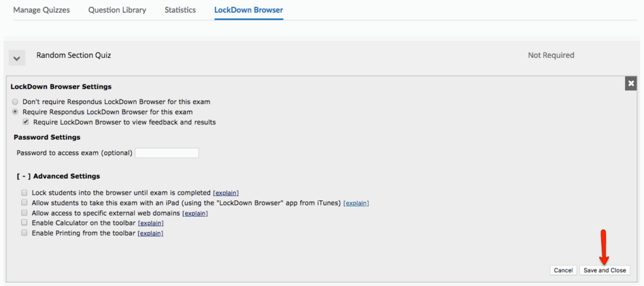Enable Allow access to external web domains
This screenshot has height=286, width=644.
point(25,213)
